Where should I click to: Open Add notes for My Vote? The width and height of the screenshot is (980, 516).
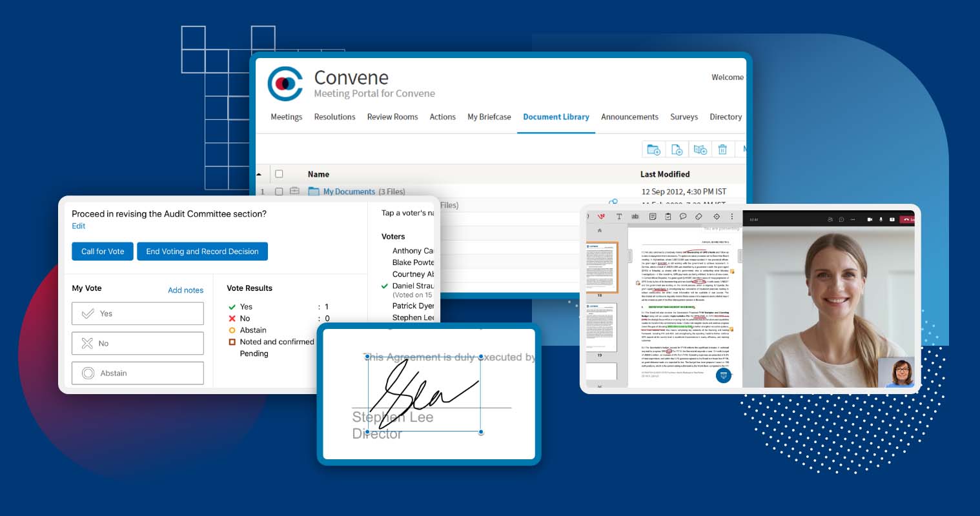tap(186, 290)
